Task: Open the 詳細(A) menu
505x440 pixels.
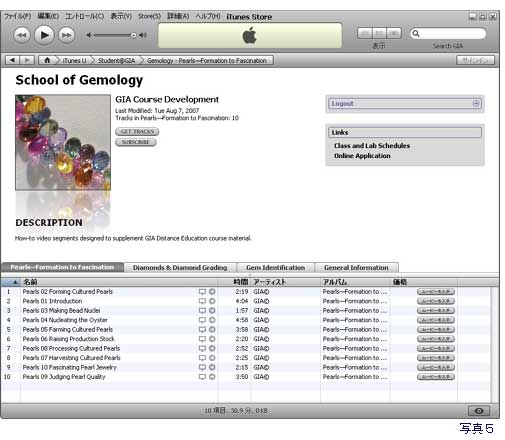Action: (x=178, y=16)
